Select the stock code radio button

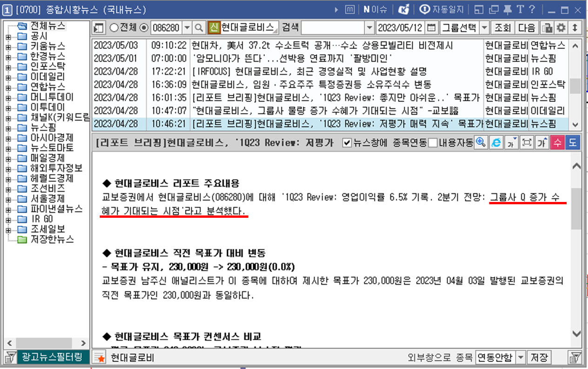pyautogui.click(x=144, y=28)
